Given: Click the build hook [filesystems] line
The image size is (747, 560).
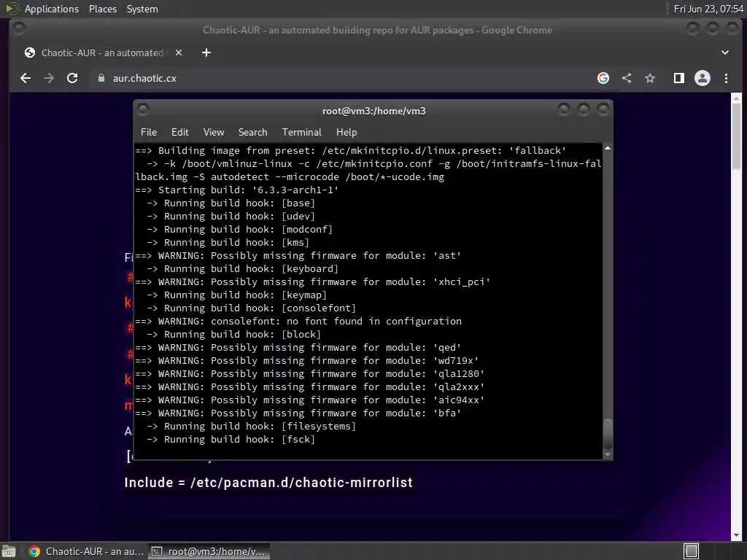Looking at the screenshot, I should [x=251, y=426].
